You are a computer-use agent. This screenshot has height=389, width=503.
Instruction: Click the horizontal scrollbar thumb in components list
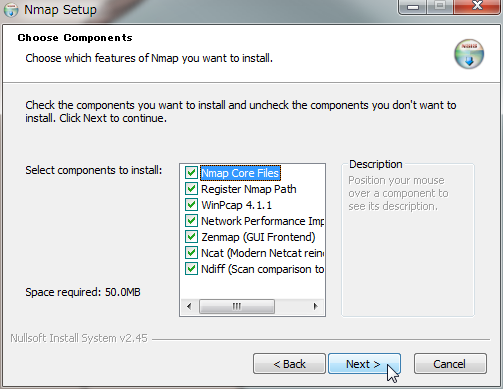click(x=237, y=306)
